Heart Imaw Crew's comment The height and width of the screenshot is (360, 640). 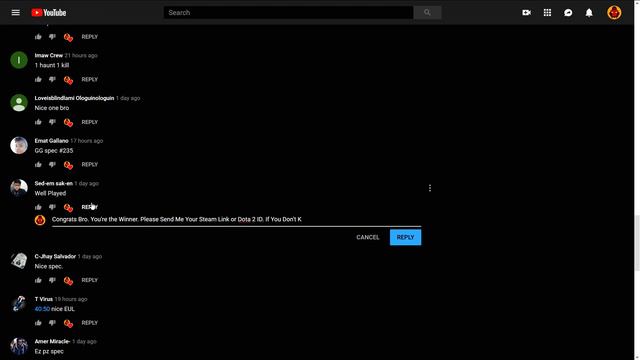tap(68, 80)
